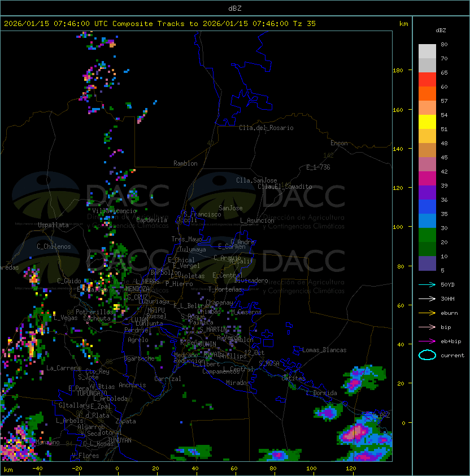470x476 pixels.
Task: Click the cyan 50YD arrow icon
Action: (427, 284)
